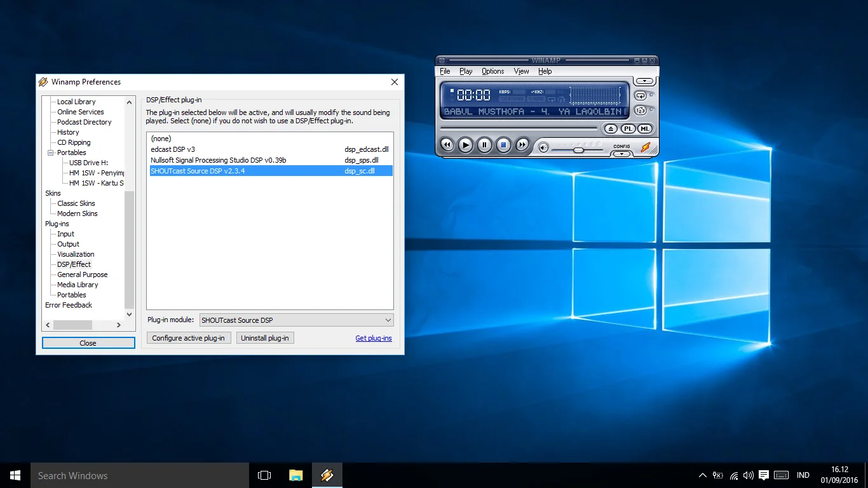Viewport: 868px width, 488px height.
Task: Adjust the Winamp volume slider
Action: (x=578, y=150)
